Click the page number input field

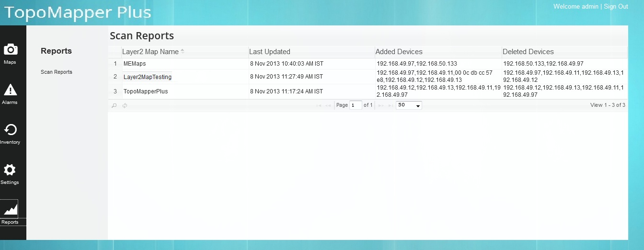tap(356, 105)
